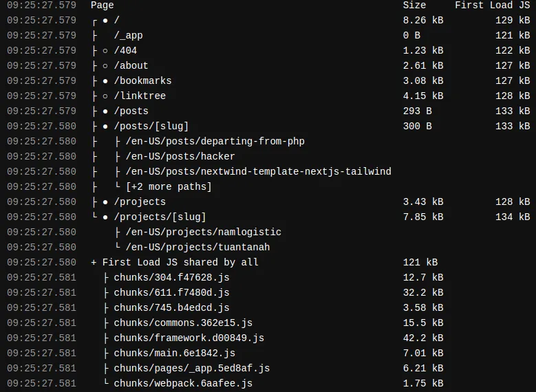The image size is (536, 392).
Task: Click the First Load JS column header
Action: coord(492,6)
